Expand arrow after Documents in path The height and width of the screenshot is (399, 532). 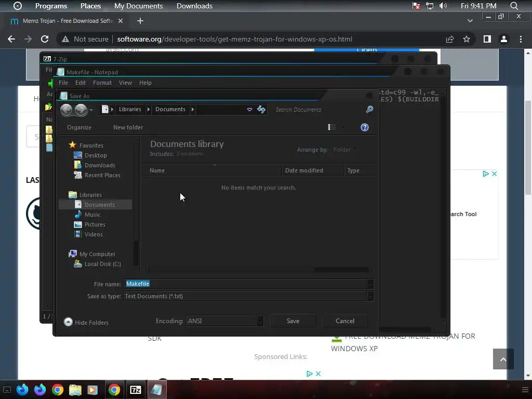point(193,109)
